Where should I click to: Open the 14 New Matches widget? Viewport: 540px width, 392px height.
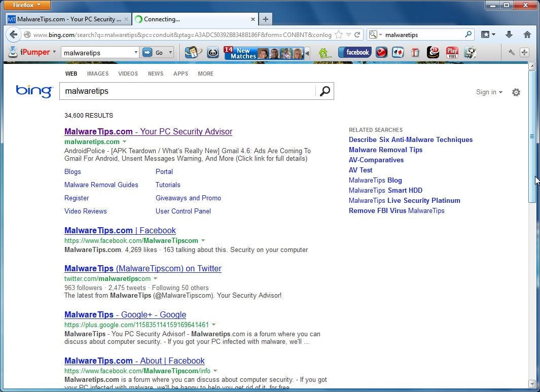(x=264, y=53)
